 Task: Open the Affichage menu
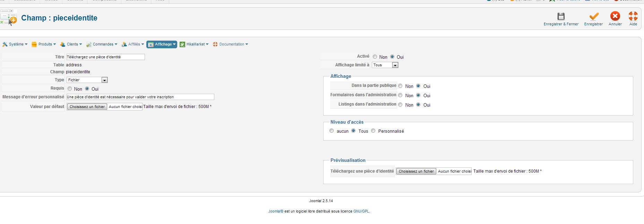(x=162, y=44)
